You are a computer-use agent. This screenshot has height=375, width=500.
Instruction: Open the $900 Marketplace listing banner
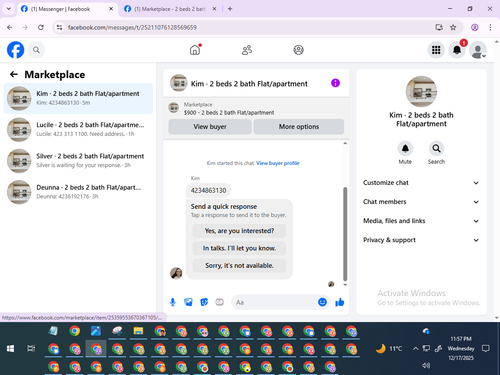click(256, 108)
